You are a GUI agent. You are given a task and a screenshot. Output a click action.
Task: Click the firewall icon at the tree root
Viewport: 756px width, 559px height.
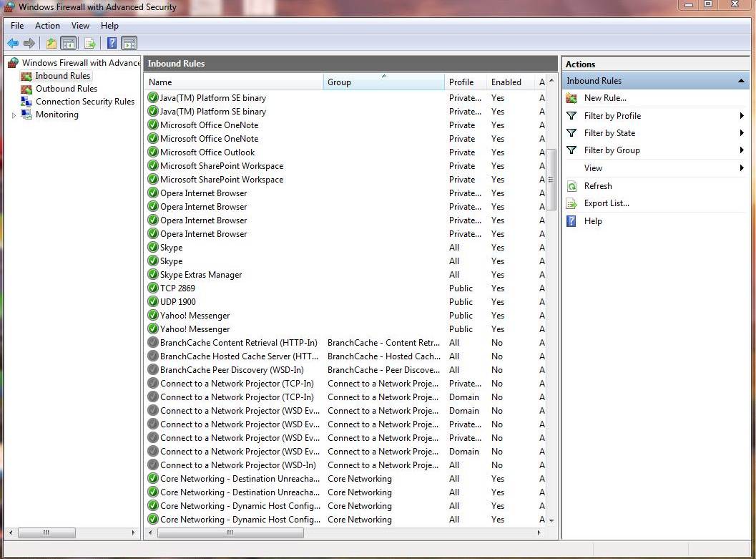tap(14, 63)
